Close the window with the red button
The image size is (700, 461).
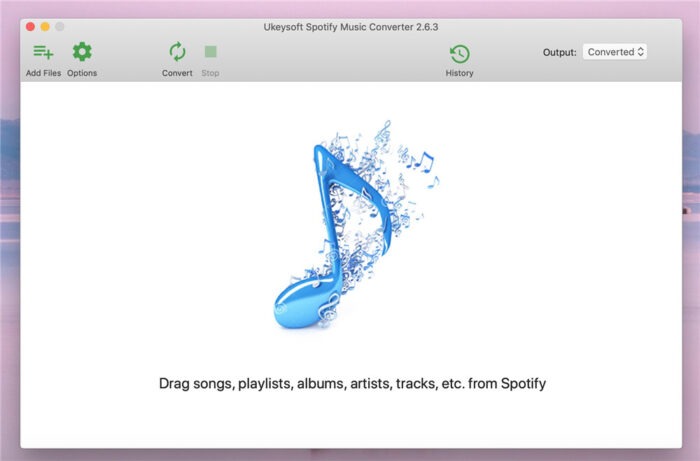[30, 25]
